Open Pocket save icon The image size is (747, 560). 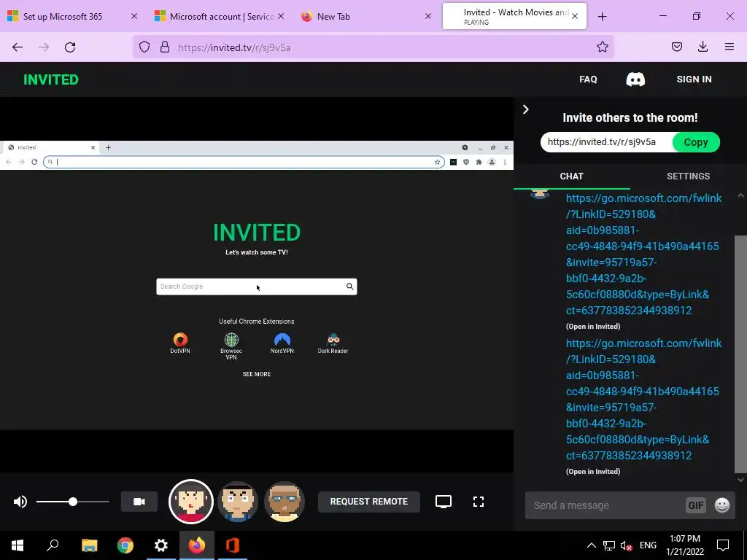[x=676, y=47]
